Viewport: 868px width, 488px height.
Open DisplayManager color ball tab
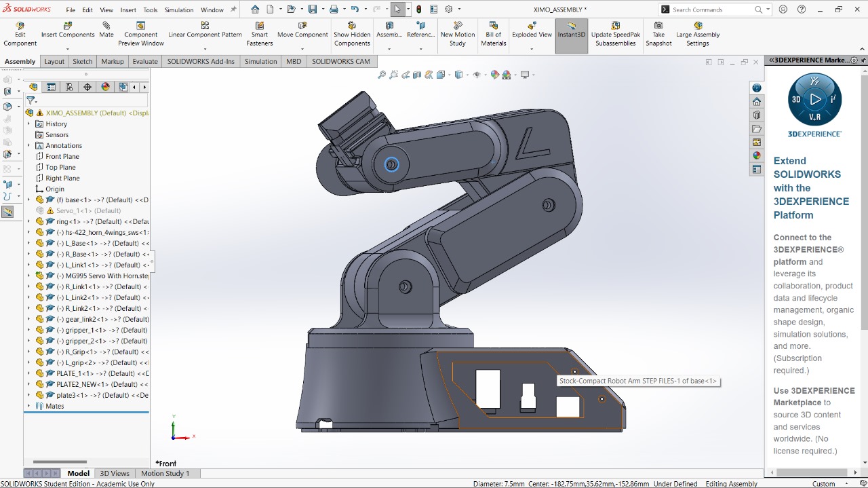pos(105,87)
